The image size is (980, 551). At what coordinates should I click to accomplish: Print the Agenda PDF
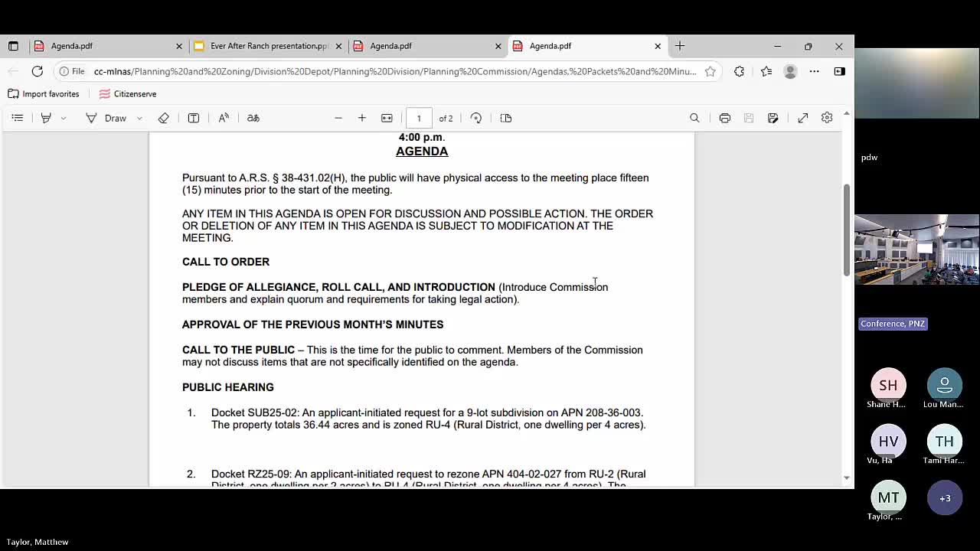pos(724,118)
